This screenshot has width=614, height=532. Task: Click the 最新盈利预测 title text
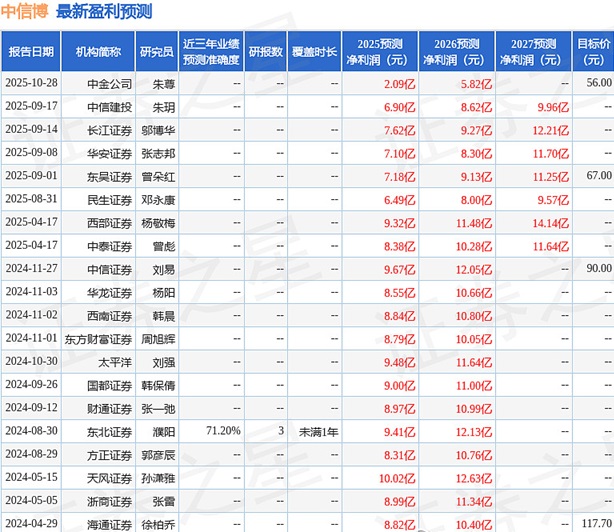104,11
